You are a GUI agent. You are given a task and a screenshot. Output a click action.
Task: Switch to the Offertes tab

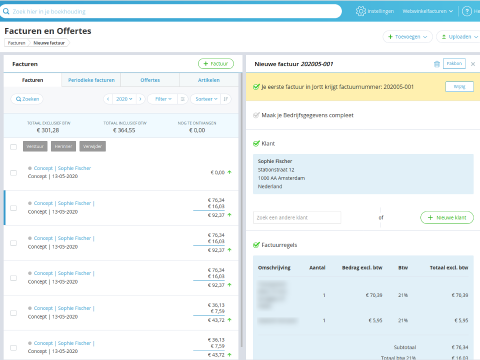click(150, 80)
